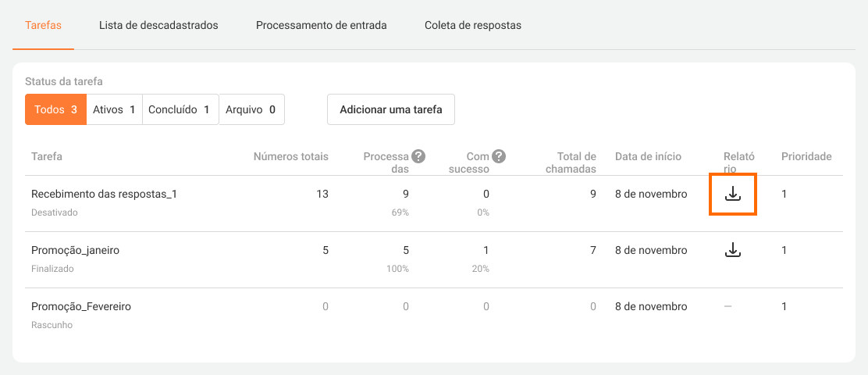This screenshot has width=868, height=375.
Task: Click the Data de início column header
Action: (648, 156)
